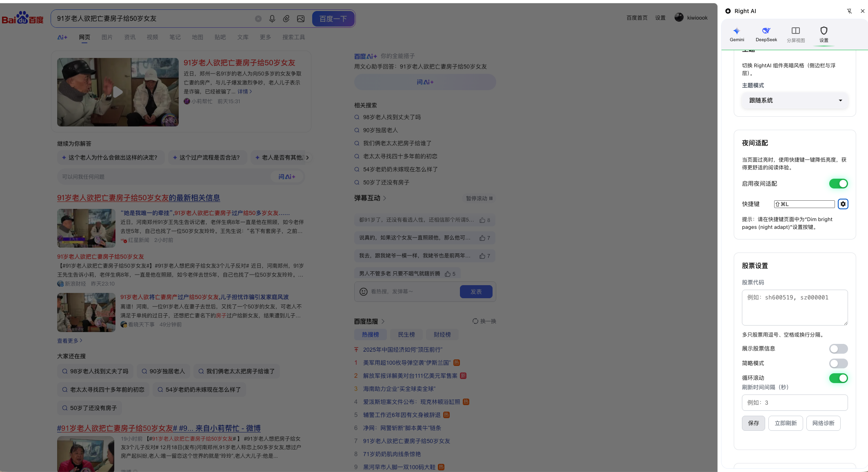The width and height of the screenshot is (868, 472).
Task: Open the 微博 result headline link
Action: pyautogui.click(x=159, y=428)
